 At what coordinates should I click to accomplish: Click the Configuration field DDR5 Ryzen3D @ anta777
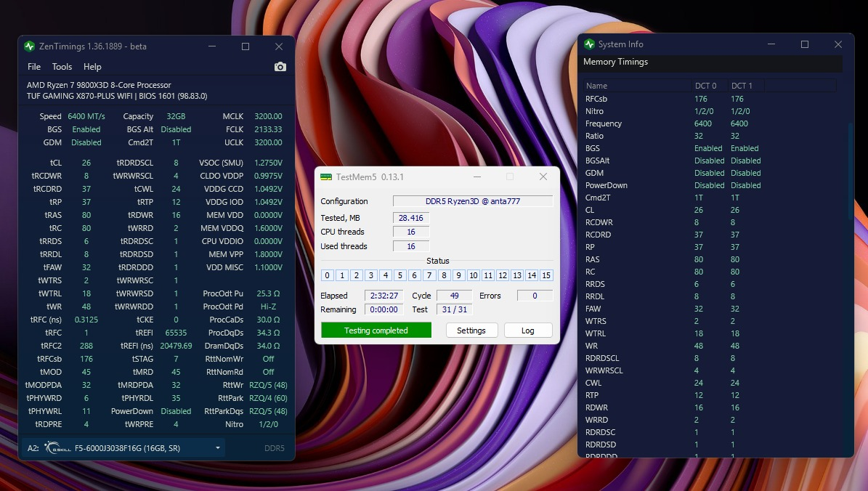click(473, 201)
